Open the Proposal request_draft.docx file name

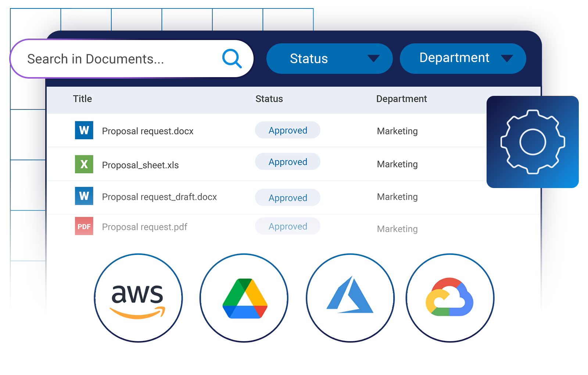click(159, 197)
